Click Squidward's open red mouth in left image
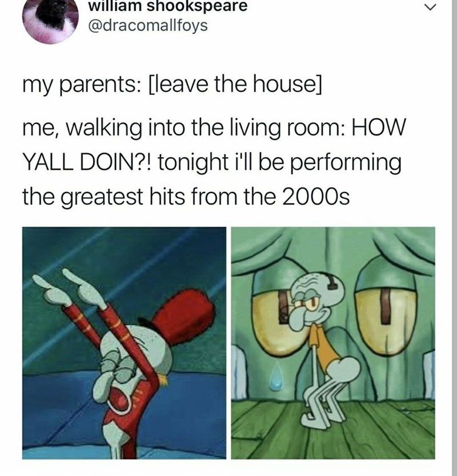The image size is (457, 476). pyautogui.click(x=119, y=400)
